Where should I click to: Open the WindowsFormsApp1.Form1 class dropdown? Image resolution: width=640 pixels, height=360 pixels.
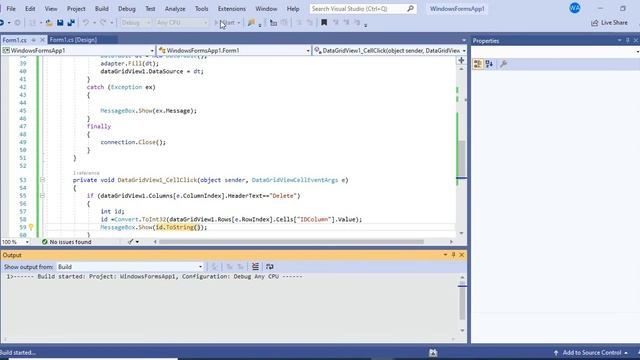[x=234, y=51]
